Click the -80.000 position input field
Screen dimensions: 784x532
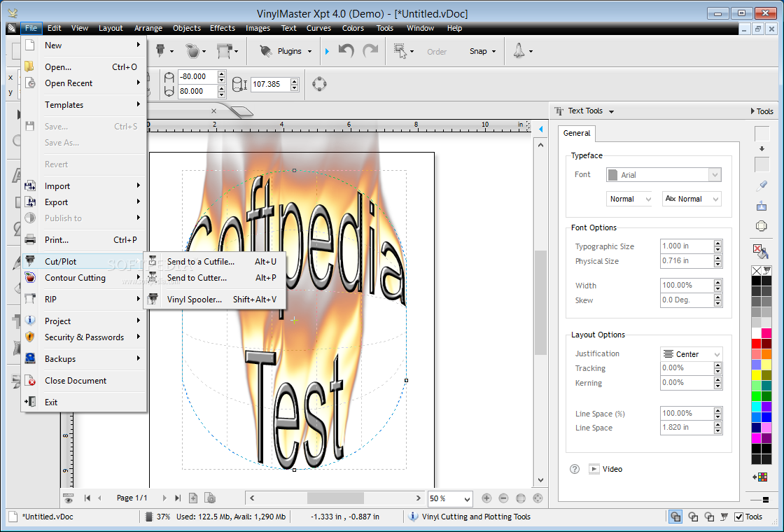tap(197, 76)
